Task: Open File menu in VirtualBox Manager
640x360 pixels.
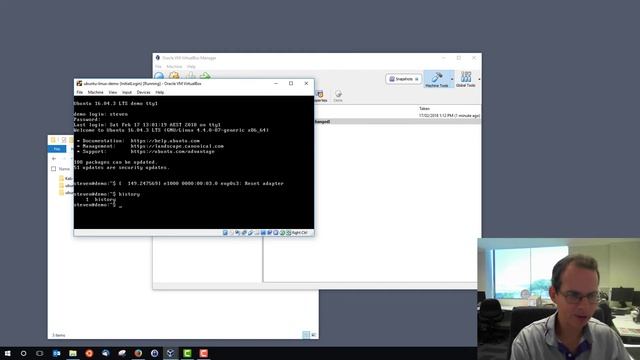Action: [158, 67]
